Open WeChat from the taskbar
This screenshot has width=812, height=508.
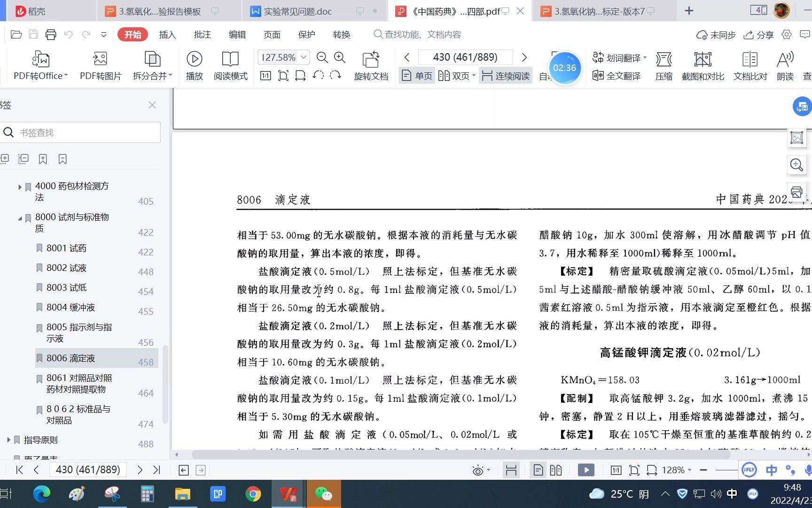pyautogui.click(x=323, y=494)
